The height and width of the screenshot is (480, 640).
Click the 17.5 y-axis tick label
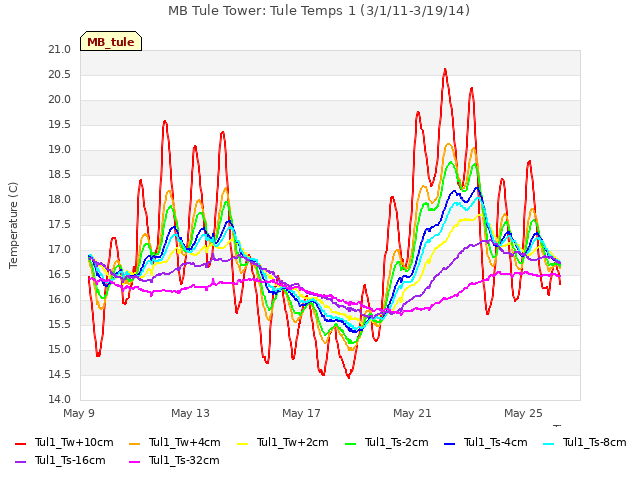pyautogui.click(x=60, y=225)
